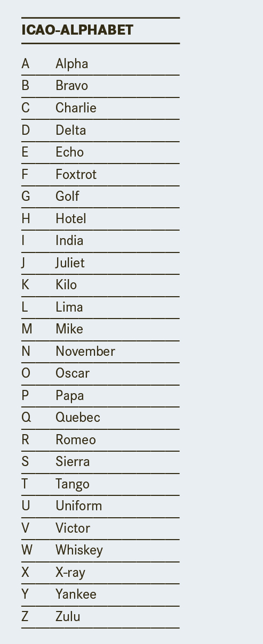Click the word Bravo

point(72,86)
